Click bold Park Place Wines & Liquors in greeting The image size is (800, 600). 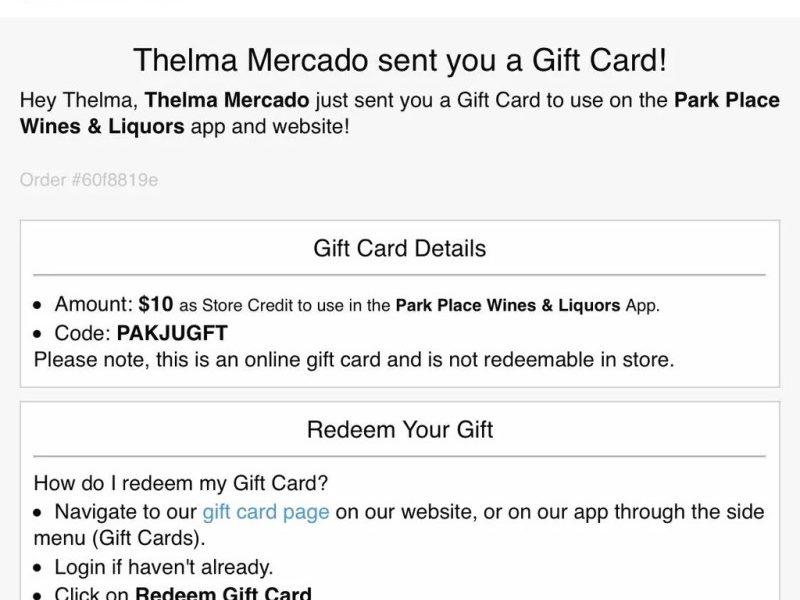[x=399, y=113]
